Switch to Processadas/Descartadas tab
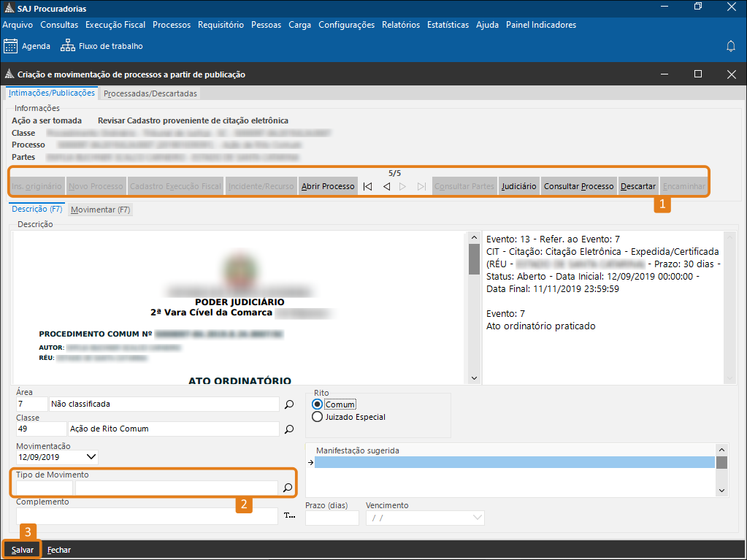 point(150,93)
